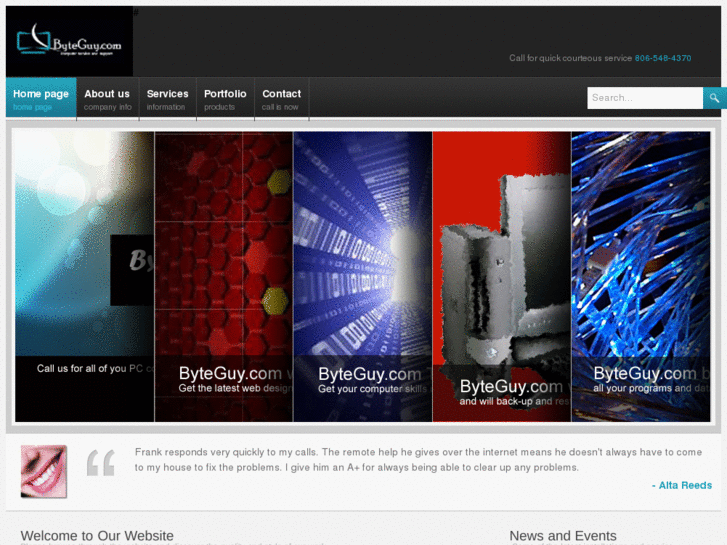Select the light blue bokeh slide
The width and height of the screenshot is (727, 545).
(84, 276)
